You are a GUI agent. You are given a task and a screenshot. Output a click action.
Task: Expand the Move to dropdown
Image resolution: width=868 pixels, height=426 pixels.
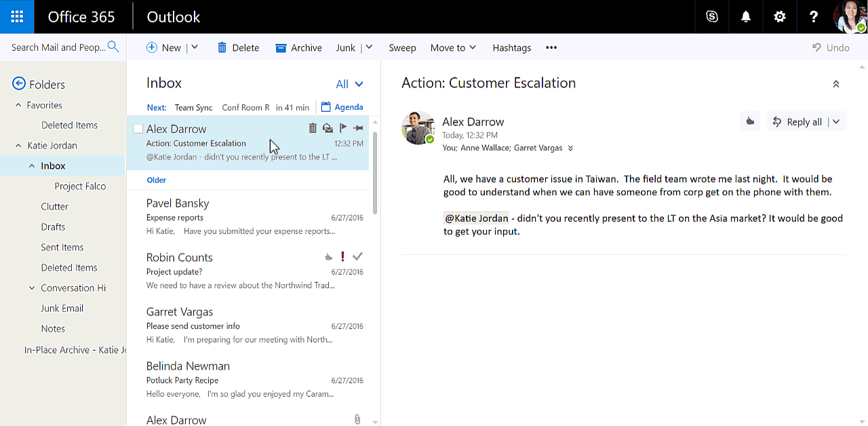click(x=453, y=47)
